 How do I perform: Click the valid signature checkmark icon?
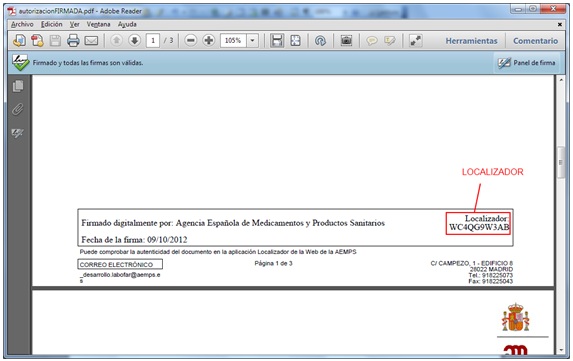[20, 62]
